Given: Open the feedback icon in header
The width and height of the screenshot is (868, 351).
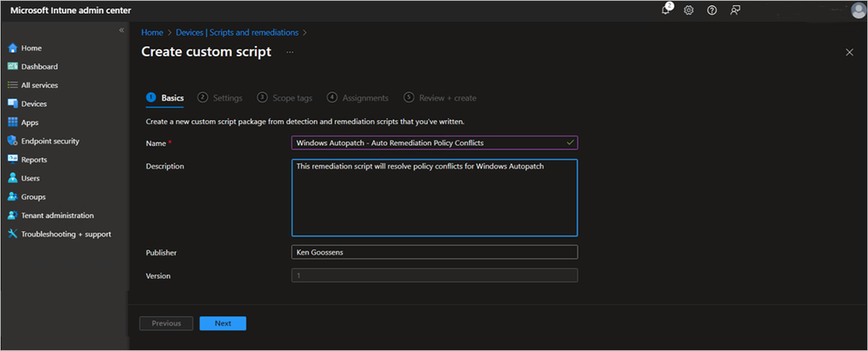Looking at the screenshot, I should 735,10.
